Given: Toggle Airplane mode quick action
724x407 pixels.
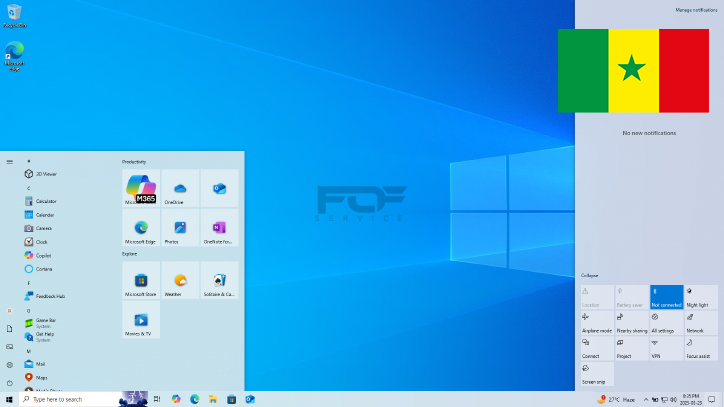Looking at the screenshot, I should tap(597, 322).
